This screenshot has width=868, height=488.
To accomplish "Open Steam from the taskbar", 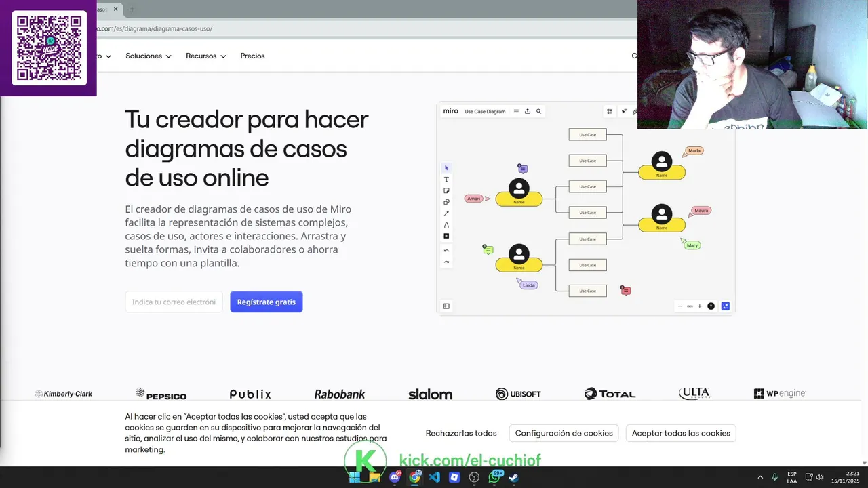I will (x=514, y=477).
